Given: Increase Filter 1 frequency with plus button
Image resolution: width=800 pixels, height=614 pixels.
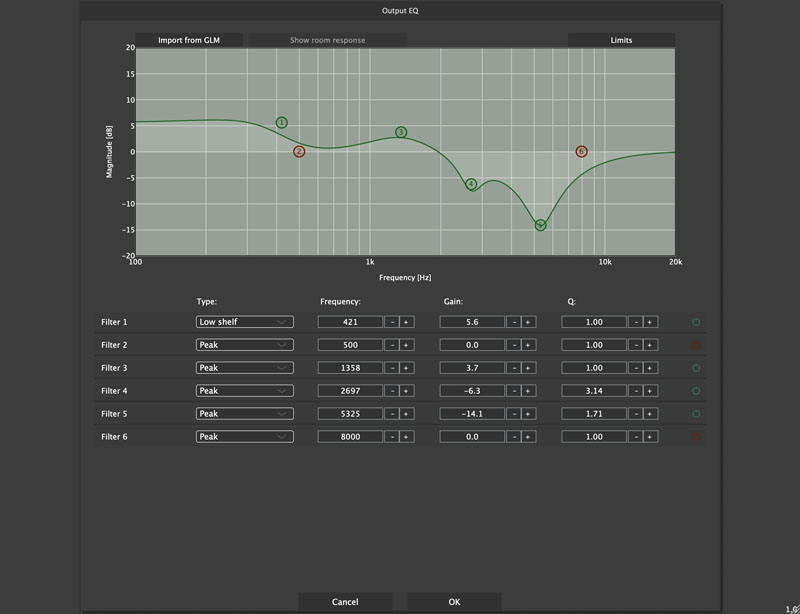Looking at the screenshot, I should [x=406, y=322].
